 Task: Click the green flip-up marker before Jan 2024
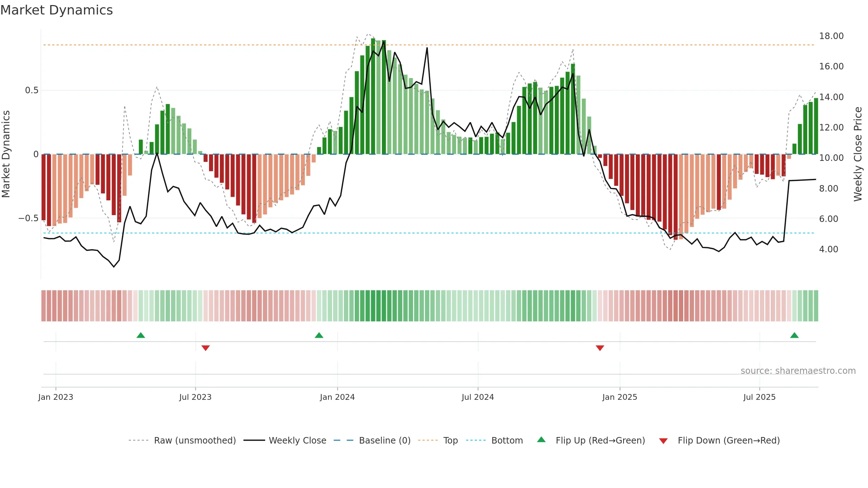point(319,335)
